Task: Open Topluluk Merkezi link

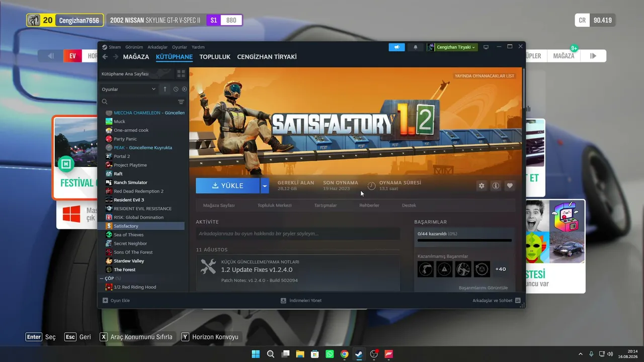Action: coord(275,205)
